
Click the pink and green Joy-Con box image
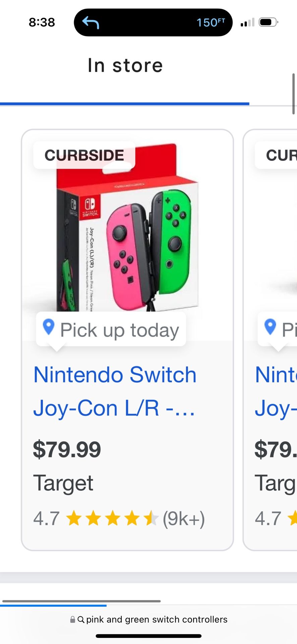(x=127, y=235)
